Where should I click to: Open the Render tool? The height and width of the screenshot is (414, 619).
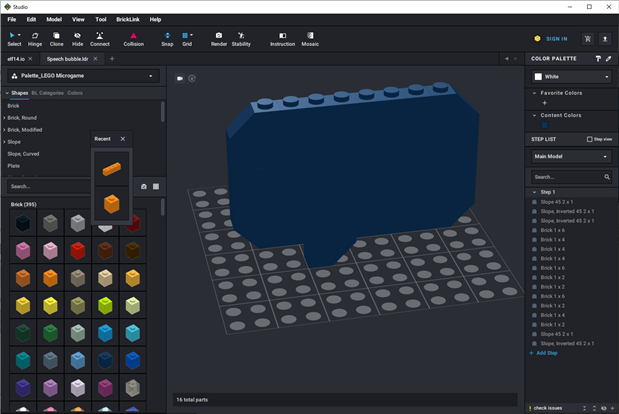tap(219, 39)
